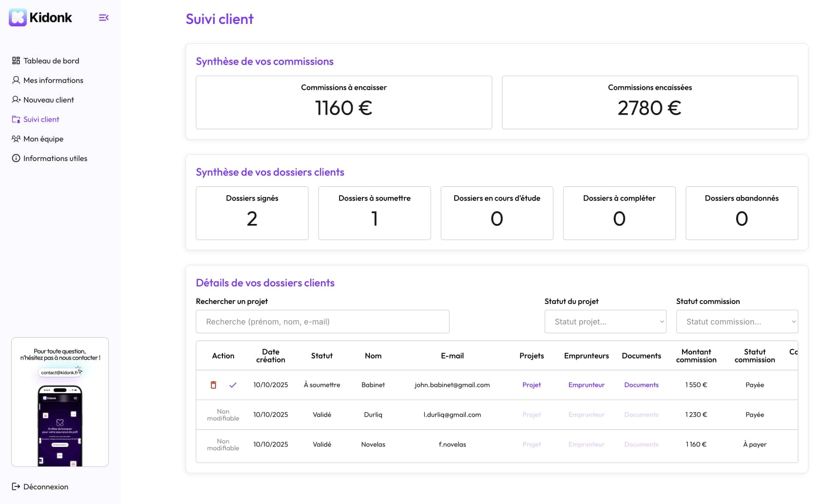Viewport: 822px width, 504px height.
Task: Open the Projet link for Babinet
Action: coord(531,385)
